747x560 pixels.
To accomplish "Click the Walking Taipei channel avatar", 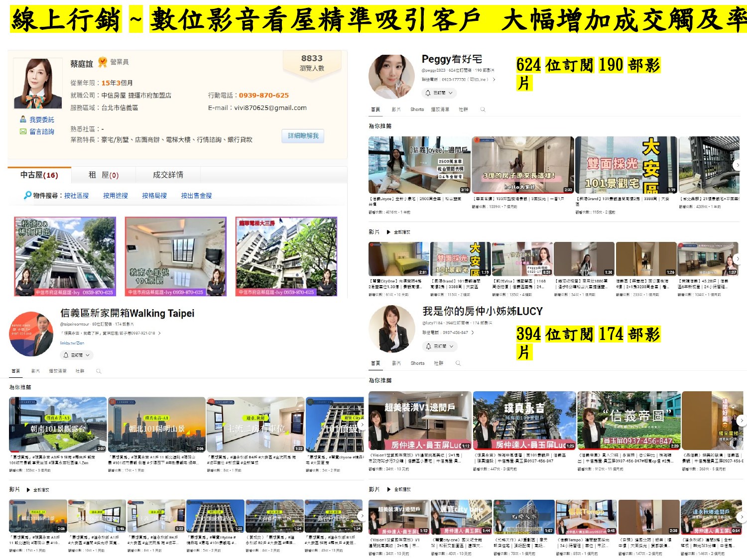I will pyautogui.click(x=32, y=334).
